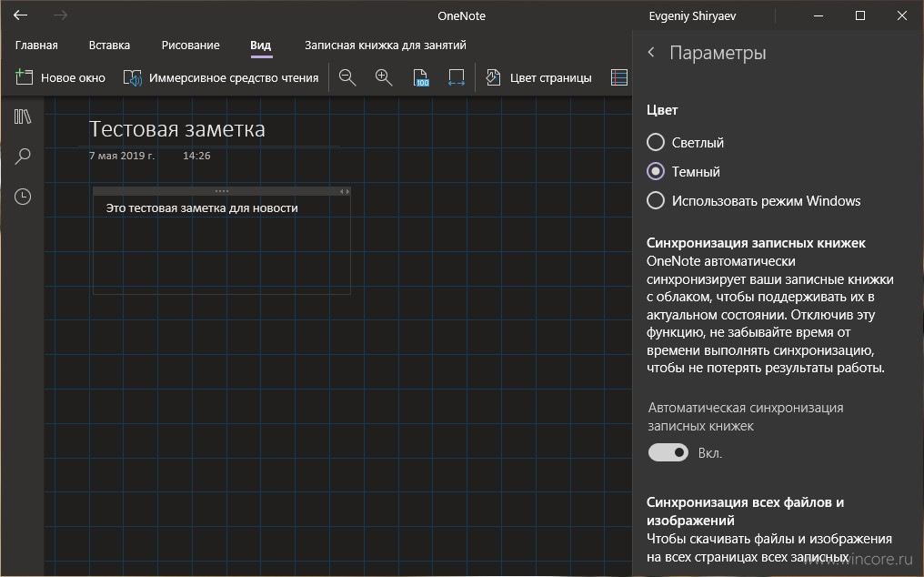Image resolution: width=924 pixels, height=577 pixels.
Task: Click the zoom out magnifier icon
Action: (x=347, y=78)
